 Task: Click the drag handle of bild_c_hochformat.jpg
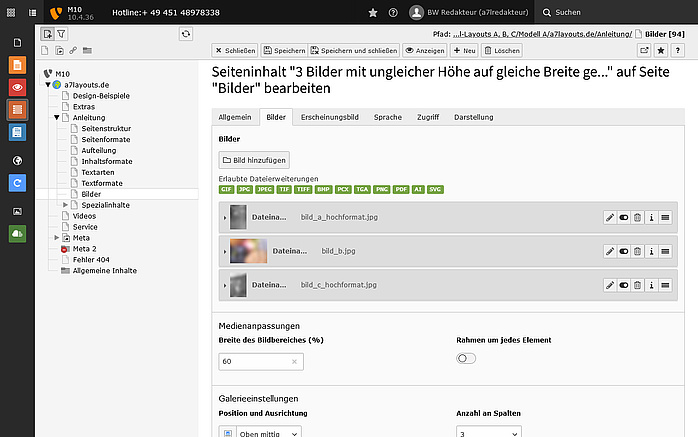[x=665, y=285]
